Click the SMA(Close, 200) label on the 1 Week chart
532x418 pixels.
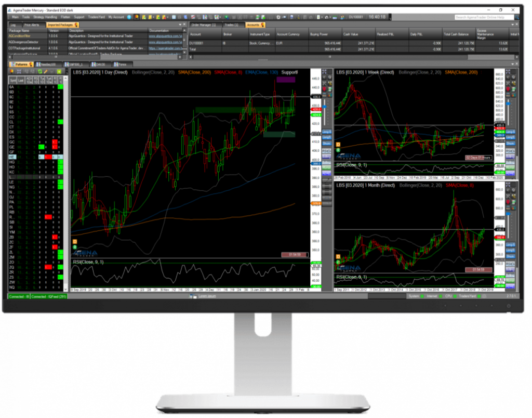(x=461, y=72)
